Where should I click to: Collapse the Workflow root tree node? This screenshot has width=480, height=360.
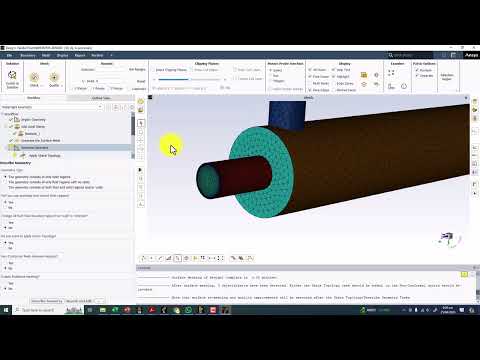point(2,114)
